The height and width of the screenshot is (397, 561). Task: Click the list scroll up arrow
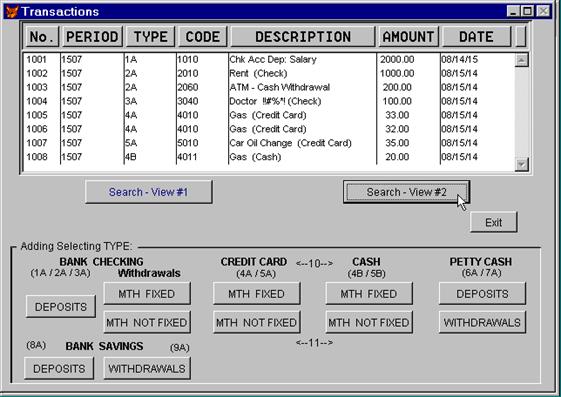521,60
